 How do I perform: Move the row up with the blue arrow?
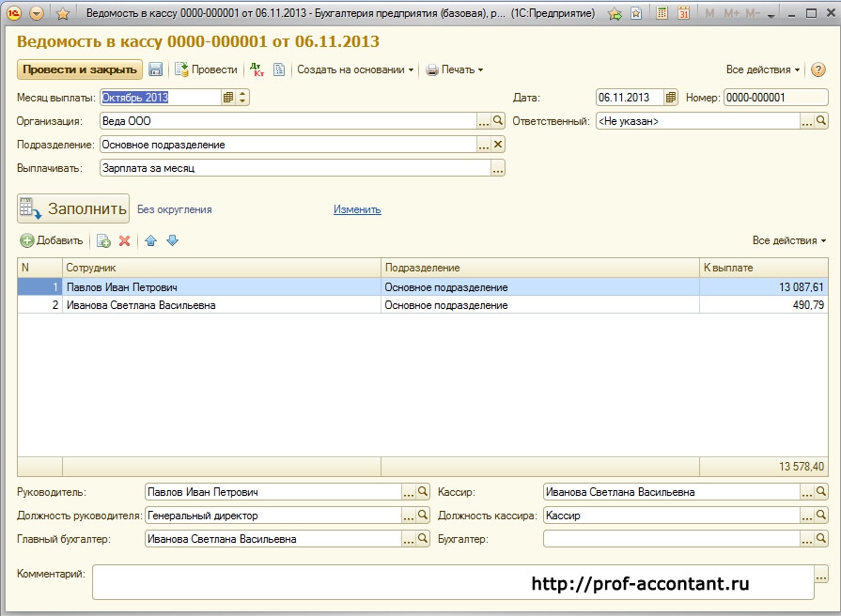pyautogui.click(x=150, y=240)
